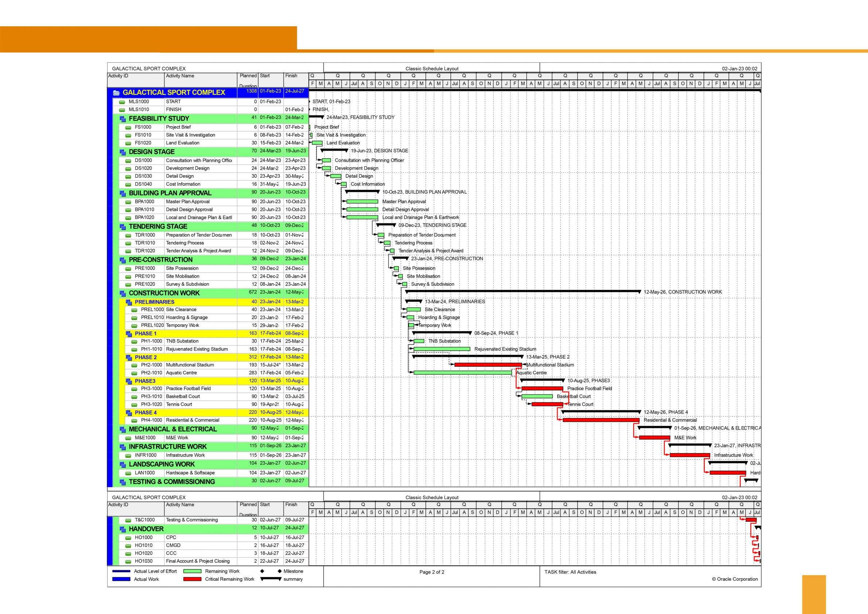Click the folder icon beside GALACTICAL SPORT COMPLEX

point(116,93)
